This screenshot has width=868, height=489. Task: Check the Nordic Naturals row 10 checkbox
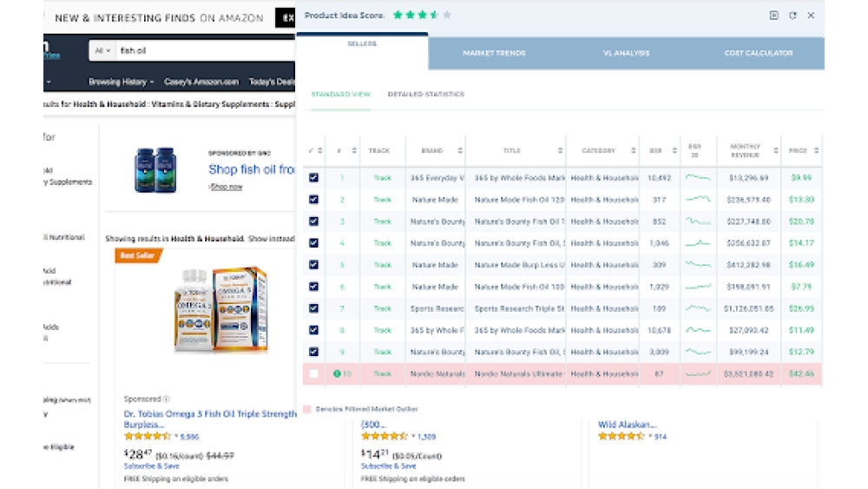pos(314,373)
